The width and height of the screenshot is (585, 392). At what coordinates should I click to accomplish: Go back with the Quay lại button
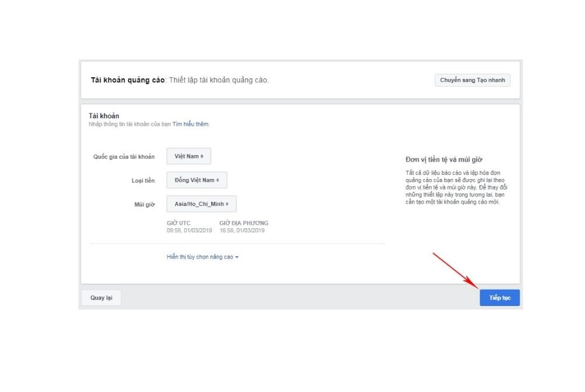[x=101, y=298]
